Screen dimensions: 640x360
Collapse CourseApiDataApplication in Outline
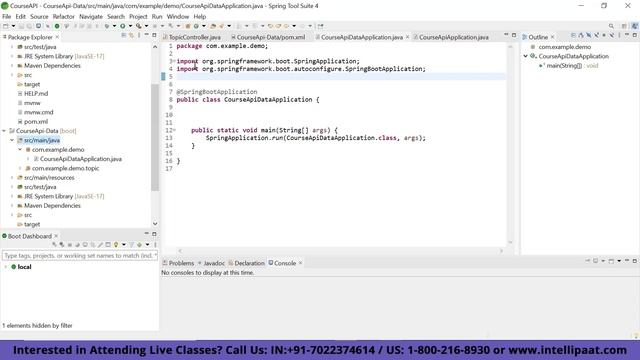coord(526,56)
